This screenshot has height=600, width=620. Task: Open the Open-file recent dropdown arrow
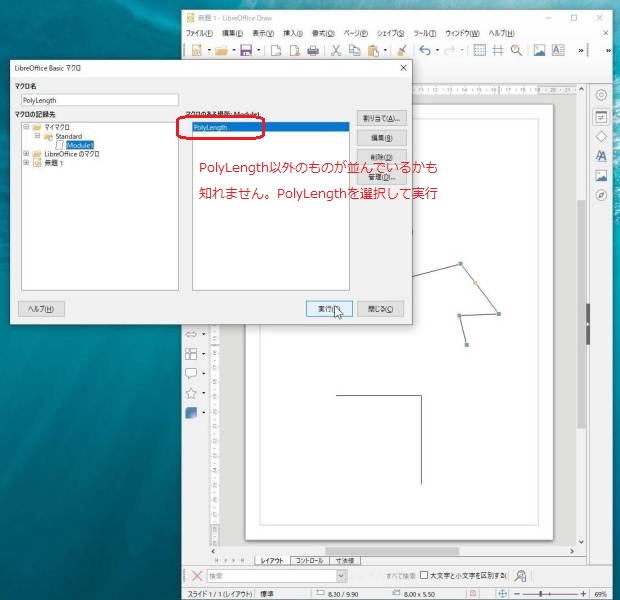coord(234,50)
